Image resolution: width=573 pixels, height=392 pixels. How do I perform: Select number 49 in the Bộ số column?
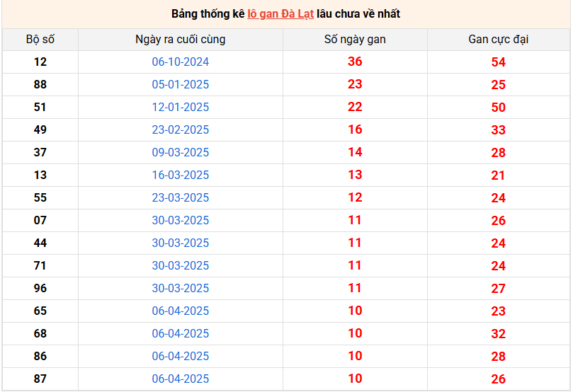pyautogui.click(x=40, y=130)
